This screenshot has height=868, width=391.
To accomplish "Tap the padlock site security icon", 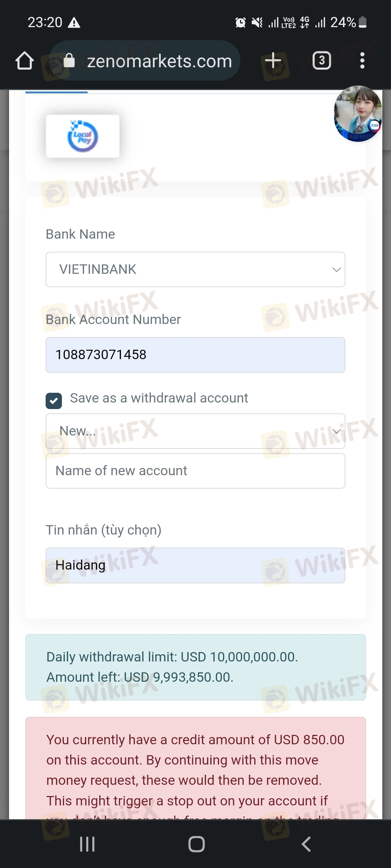I will click(69, 60).
